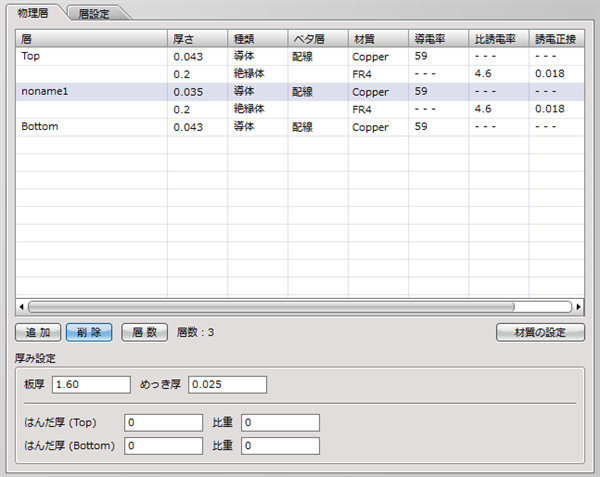Image resolution: width=600 pixels, height=477 pixels.
Task: Click the 層数 button
Action: 143,332
